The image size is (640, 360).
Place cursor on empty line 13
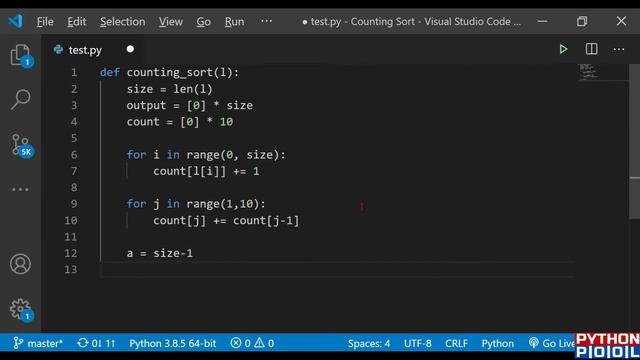point(337,269)
